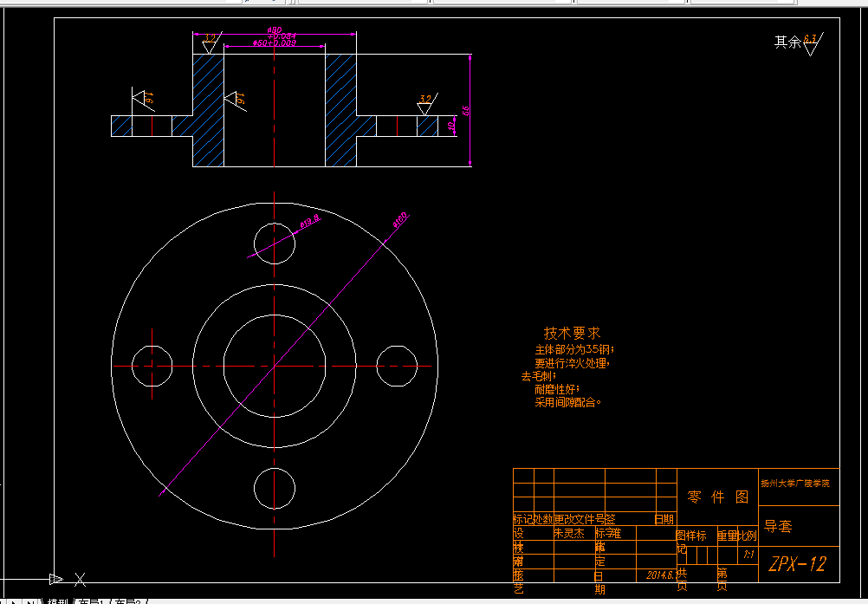
Task: Select the text line 主体部分为35钢
Action: point(574,350)
